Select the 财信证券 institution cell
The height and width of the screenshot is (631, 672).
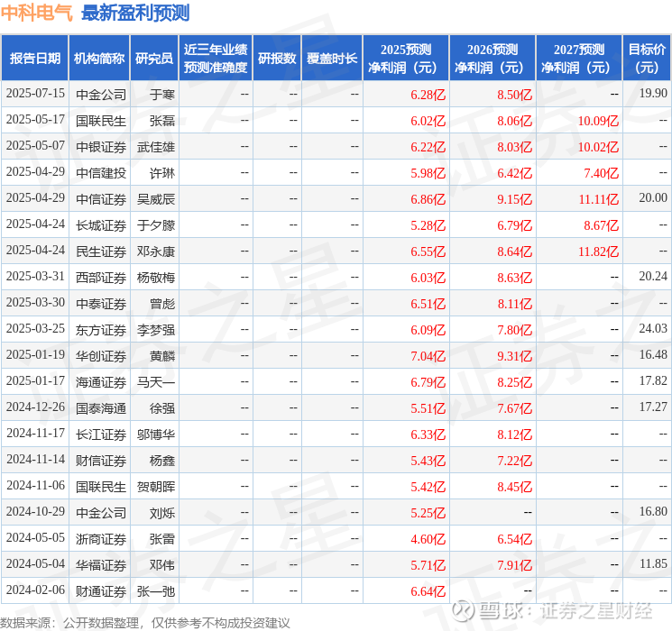(101, 461)
